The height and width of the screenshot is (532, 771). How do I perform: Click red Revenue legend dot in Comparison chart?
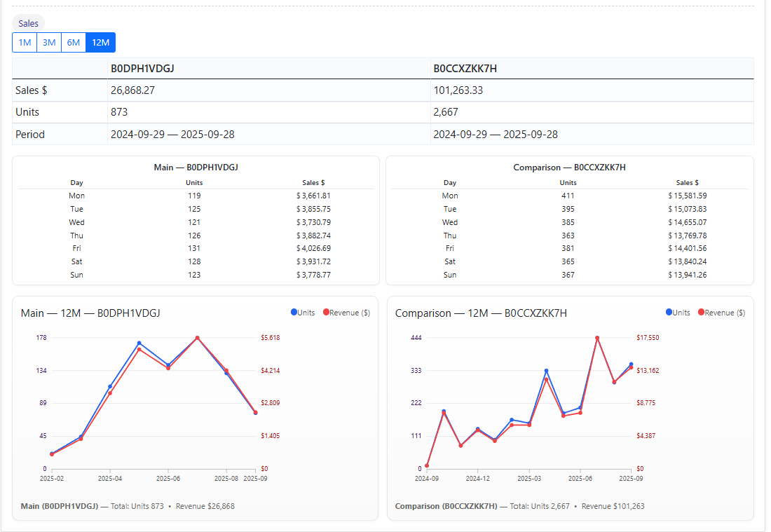pos(701,313)
